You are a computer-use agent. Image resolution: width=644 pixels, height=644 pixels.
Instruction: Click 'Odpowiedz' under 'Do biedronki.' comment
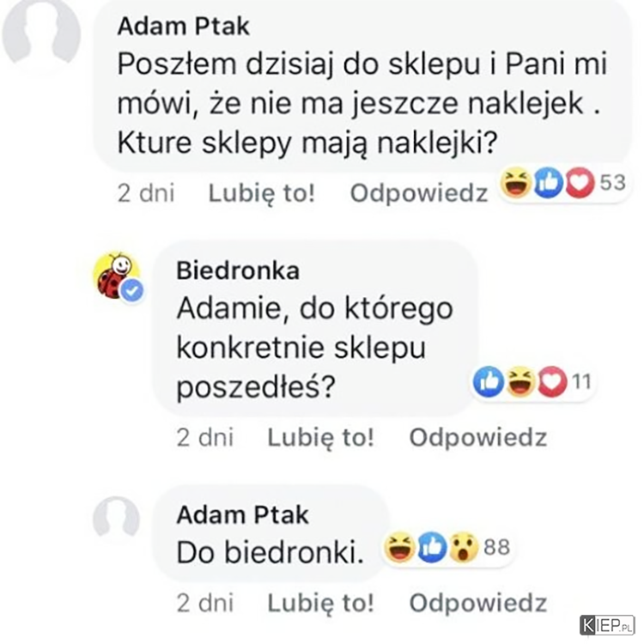[478, 603]
